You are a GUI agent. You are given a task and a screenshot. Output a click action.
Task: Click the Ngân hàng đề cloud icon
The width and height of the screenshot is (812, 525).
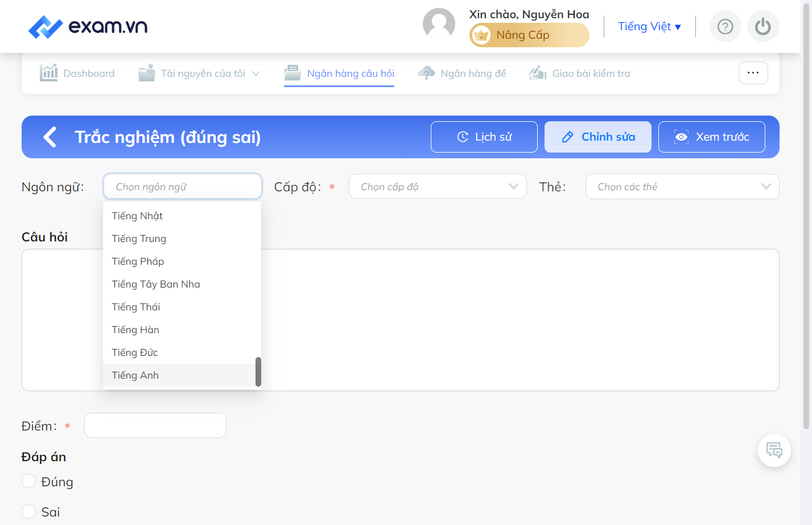click(x=426, y=73)
